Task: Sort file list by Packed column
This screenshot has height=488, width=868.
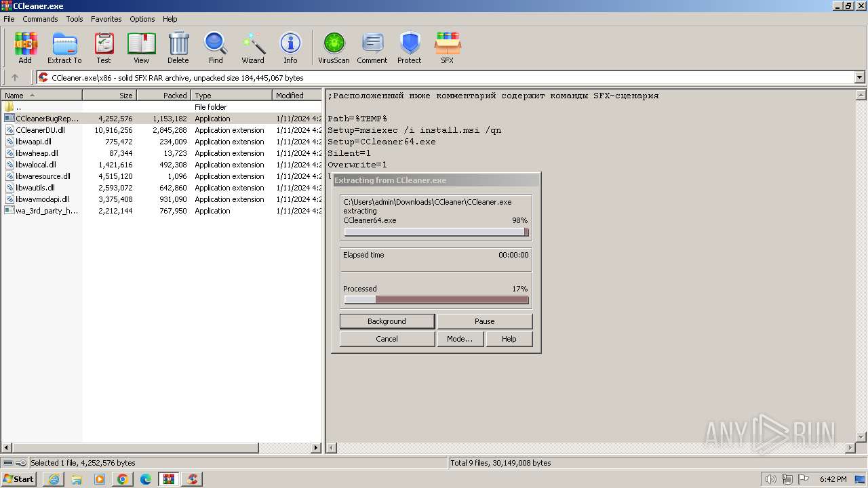Action: point(163,96)
